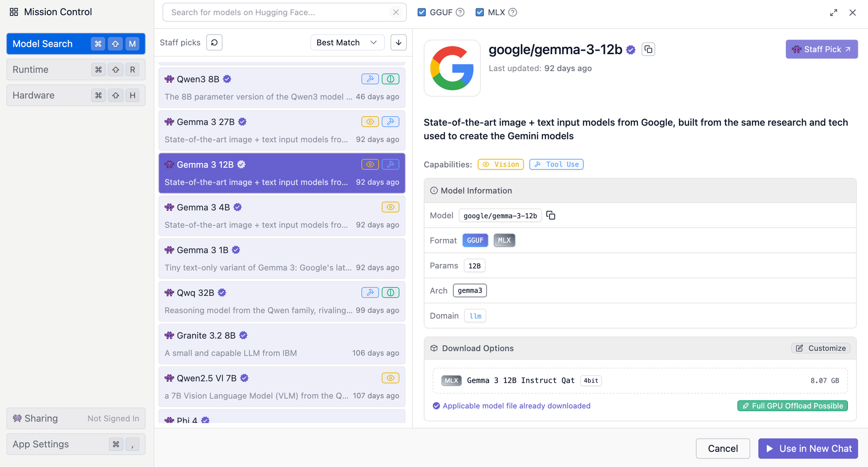Click Use in New Chat
Image resolution: width=868 pixels, height=467 pixels.
(808, 448)
